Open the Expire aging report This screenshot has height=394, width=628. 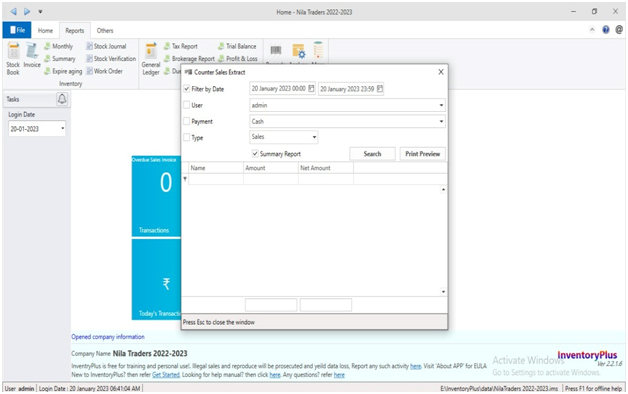coord(63,71)
